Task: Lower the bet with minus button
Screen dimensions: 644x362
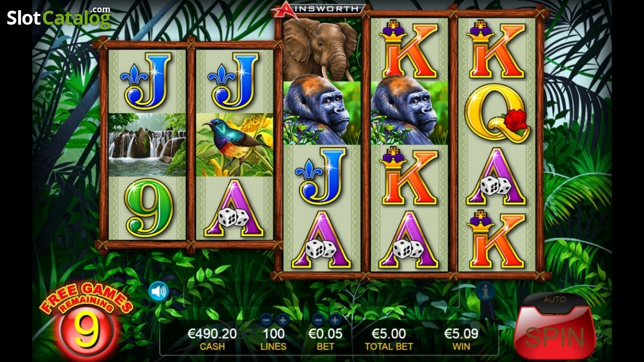Action: (319, 320)
